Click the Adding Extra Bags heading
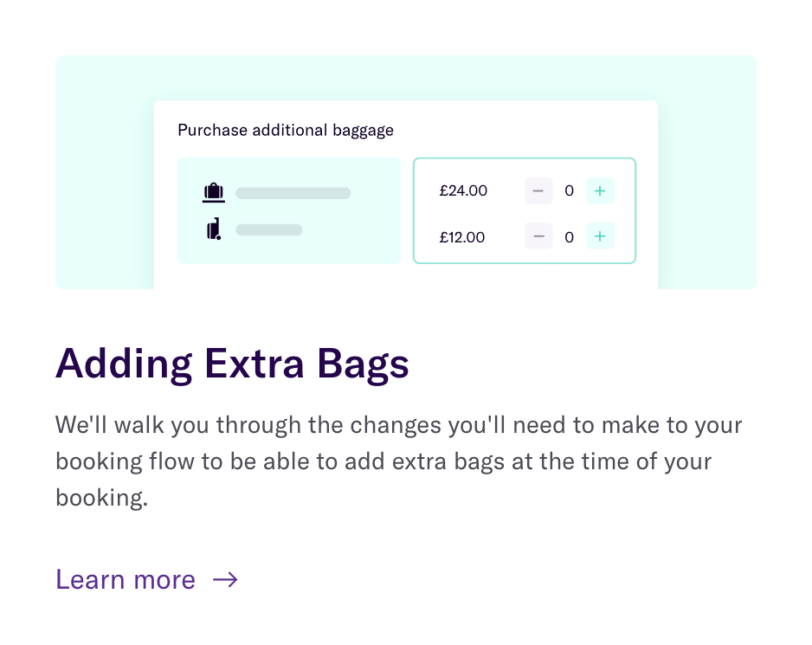This screenshot has width=812, height=645. tap(232, 364)
